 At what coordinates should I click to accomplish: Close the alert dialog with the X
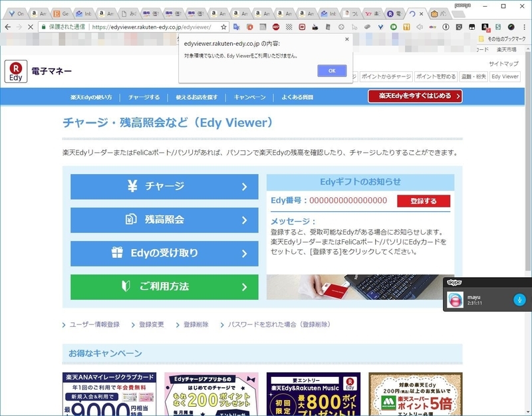(346, 39)
